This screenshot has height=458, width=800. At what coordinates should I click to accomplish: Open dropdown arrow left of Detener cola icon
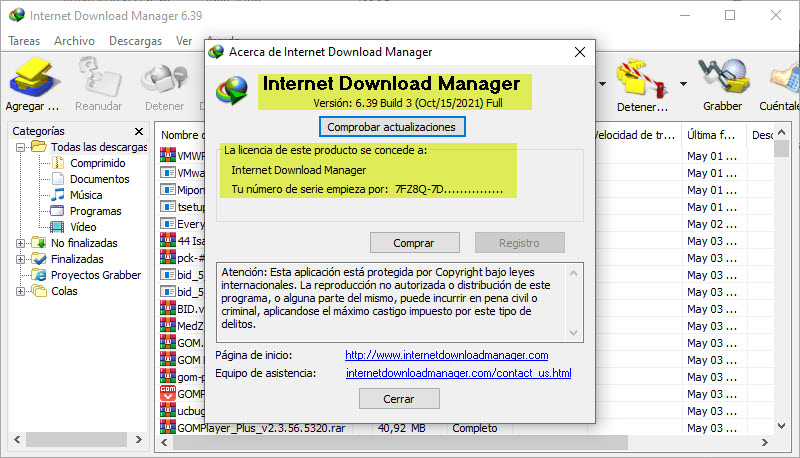tap(603, 84)
